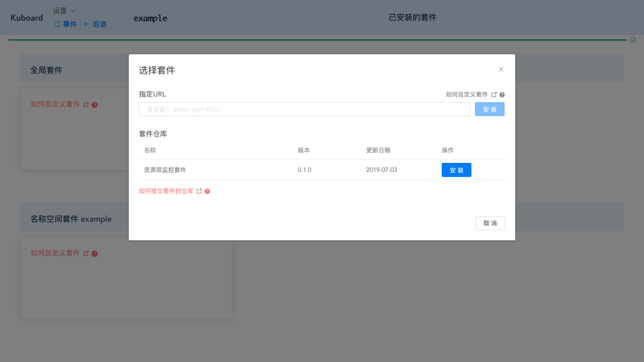This screenshot has width=644, height=362.
Task: Click the question mark icon in 全局套件 panel
Action: coord(95,105)
